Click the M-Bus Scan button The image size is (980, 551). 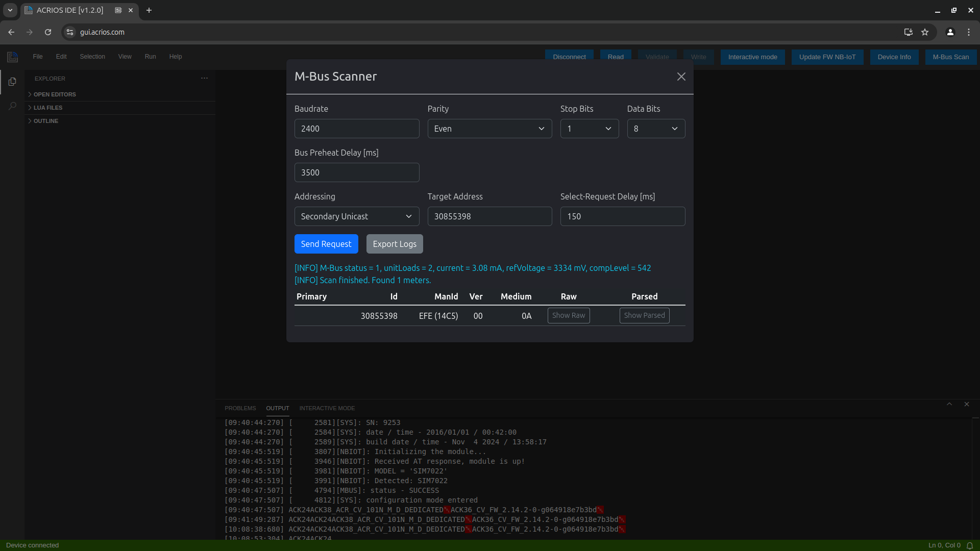point(951,57)
